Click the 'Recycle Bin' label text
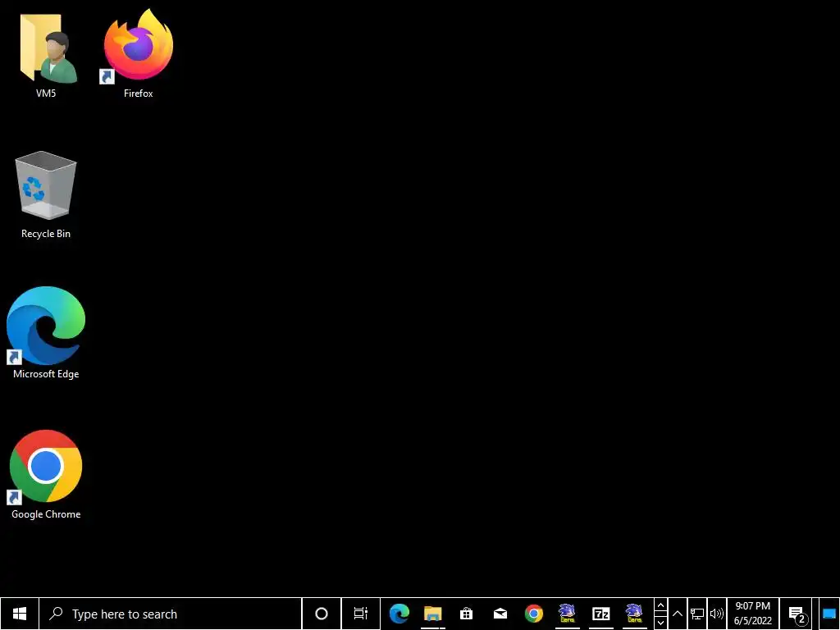This screenshot has height=630, width=840. click(46, 234)
